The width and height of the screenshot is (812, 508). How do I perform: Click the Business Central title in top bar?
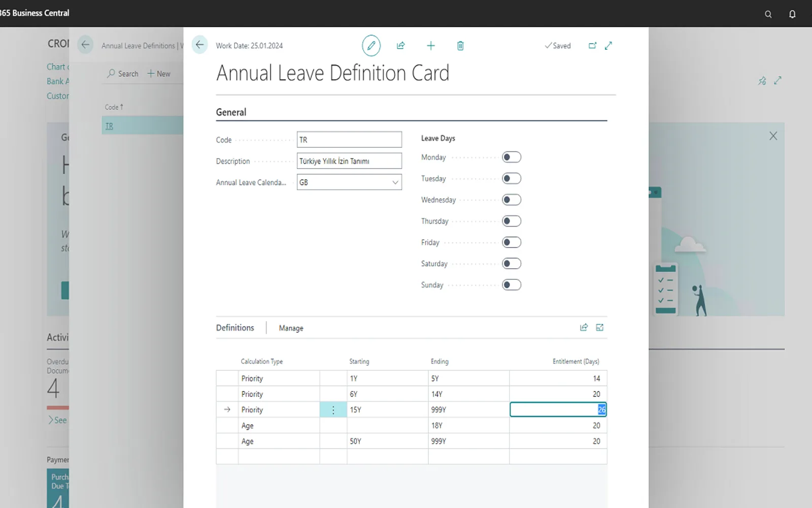point(35,13)
